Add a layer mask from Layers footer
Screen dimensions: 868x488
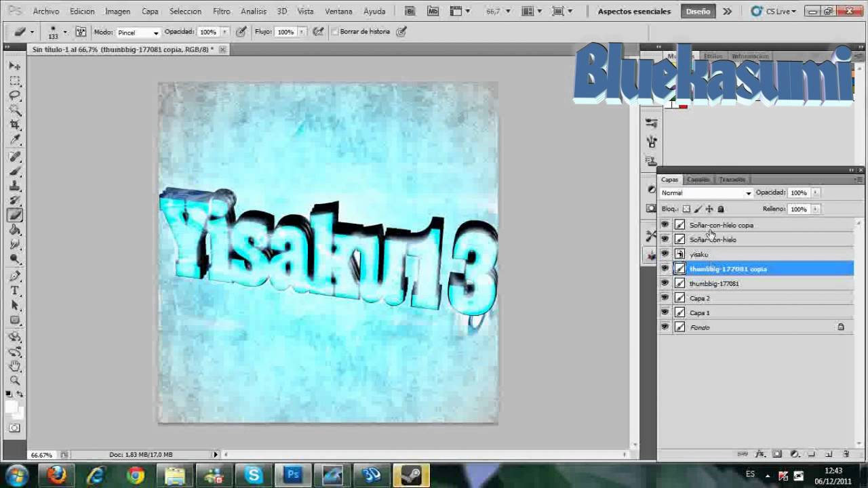[x=777, y=454]
